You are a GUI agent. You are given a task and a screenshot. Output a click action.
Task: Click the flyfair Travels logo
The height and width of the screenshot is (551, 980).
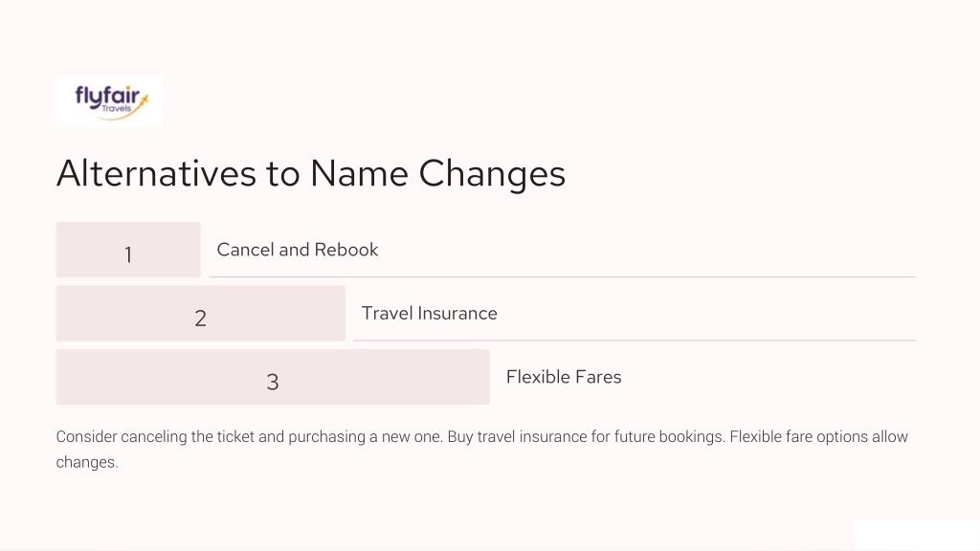109,101
